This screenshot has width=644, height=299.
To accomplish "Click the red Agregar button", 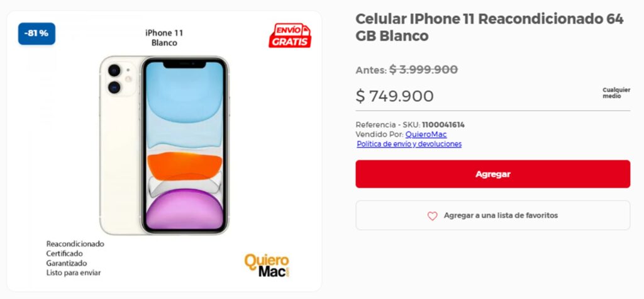I will tap(492, 174).
